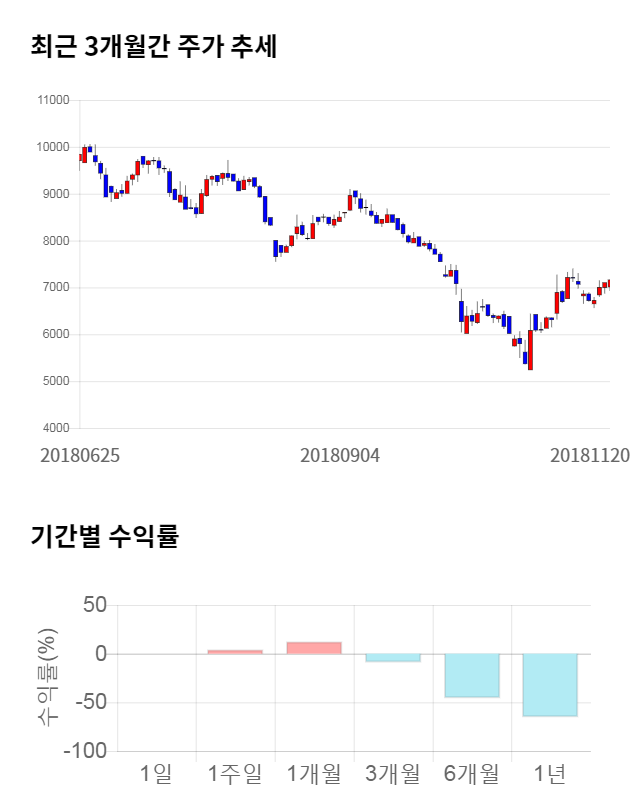Click the 7000 price axis label

tap(55, 287)
